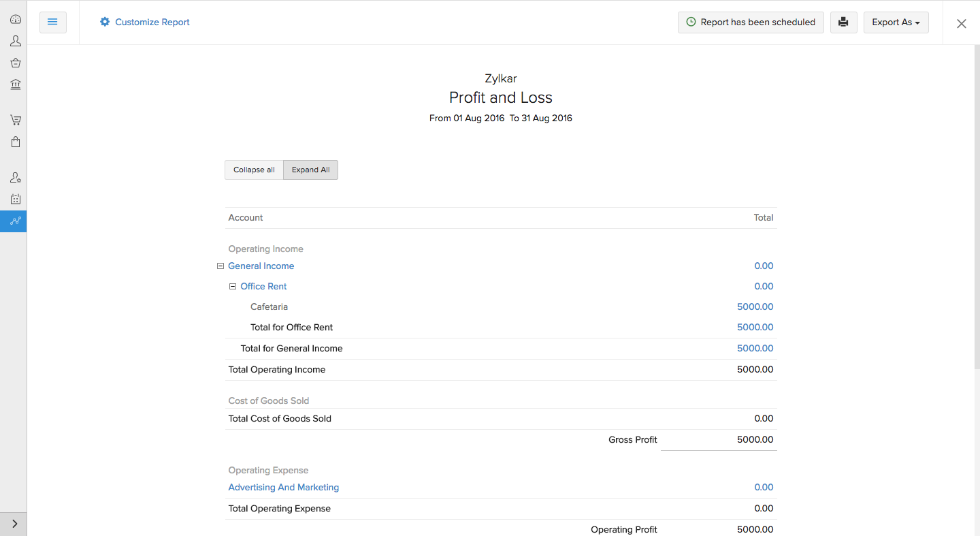Viewport: 980px width, 536px height.
Task: Click Report has been scheduled button
Action: 751,22
